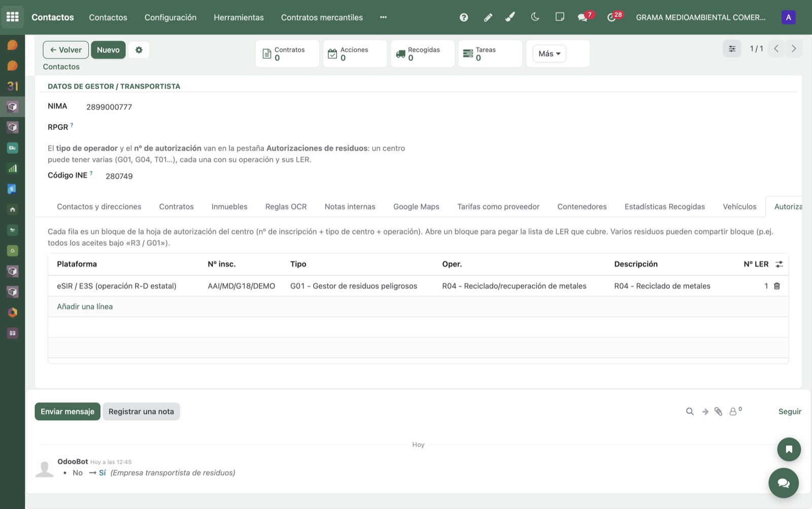This screenshot has width=812, height=509.
Task: Attach files with paperclip icon
Action: coord(718,411)
